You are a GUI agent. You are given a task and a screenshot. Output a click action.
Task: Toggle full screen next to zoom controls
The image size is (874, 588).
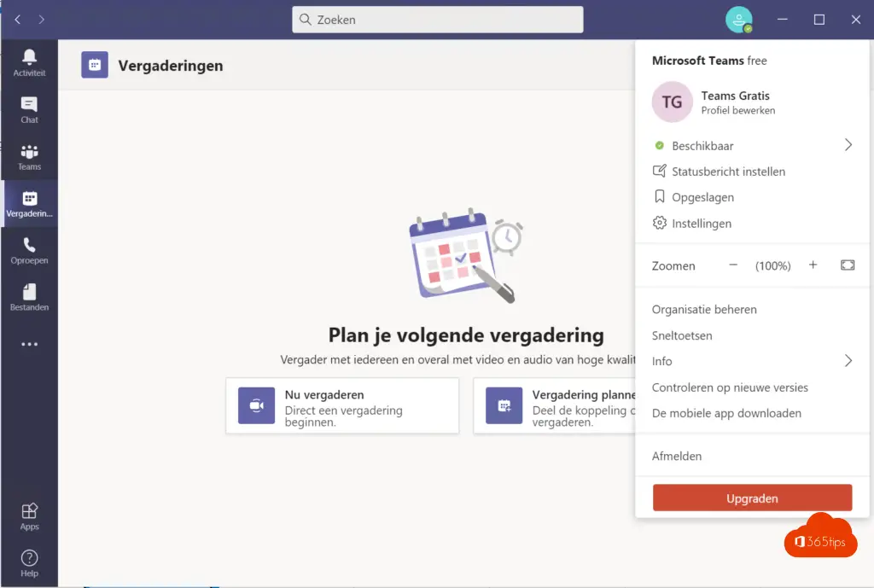pos(847,265)
